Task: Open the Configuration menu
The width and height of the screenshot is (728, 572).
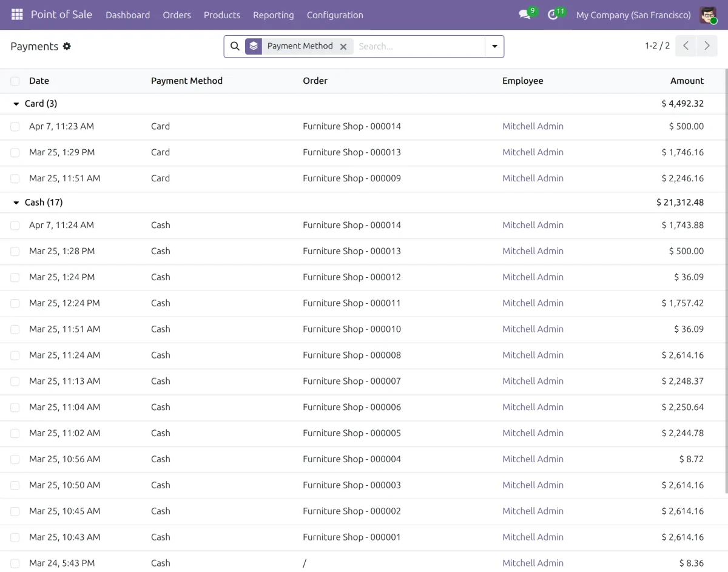Action: point(335,15)
